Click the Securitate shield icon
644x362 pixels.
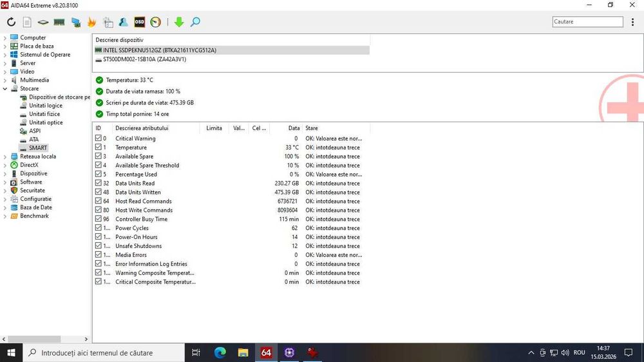14,190
